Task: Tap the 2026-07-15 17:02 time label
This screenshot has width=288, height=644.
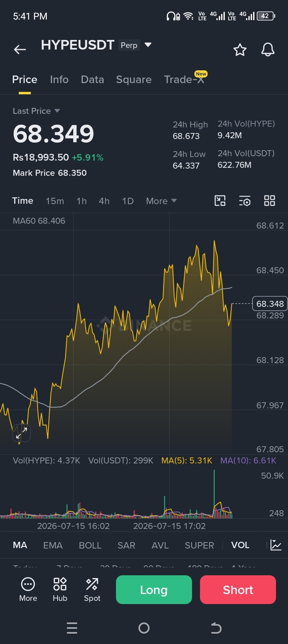Action: [x=169, y=526]
